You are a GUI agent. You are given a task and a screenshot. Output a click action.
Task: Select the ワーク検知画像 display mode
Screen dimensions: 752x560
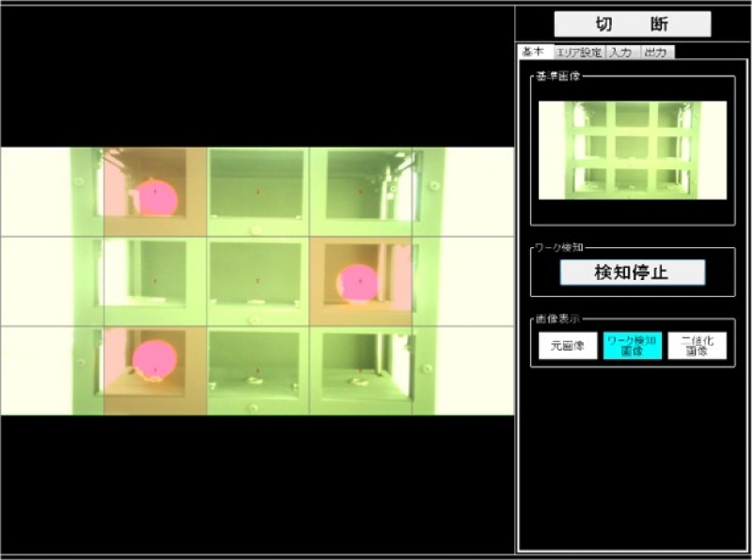(633, 346)
